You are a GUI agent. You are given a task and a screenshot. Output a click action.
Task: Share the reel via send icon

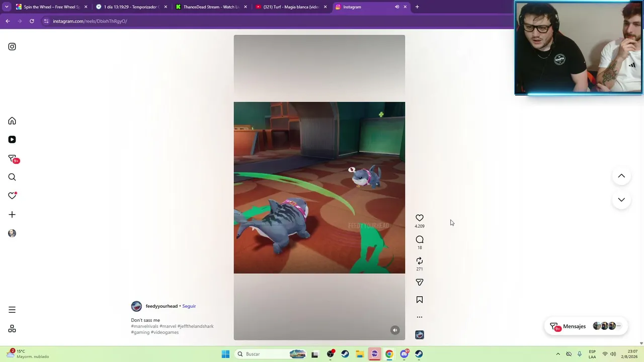tap(420, 282)
